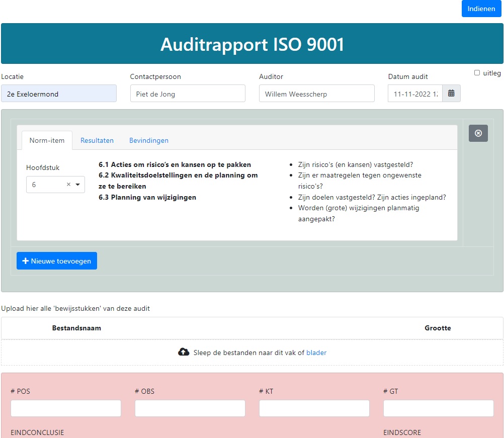Clear the Hoofdstuk selection using the small x
Viewport: 504px width, 438px height.
pos(68,185)
